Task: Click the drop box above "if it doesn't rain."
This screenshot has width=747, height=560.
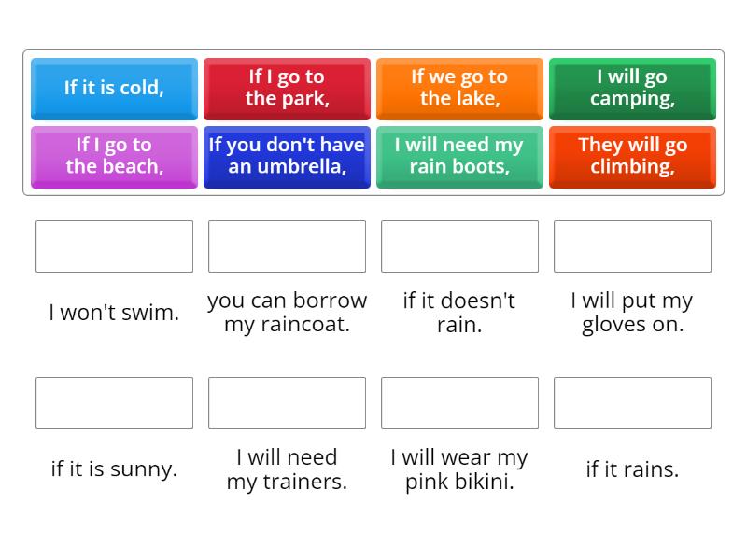Action: (459, 246)
